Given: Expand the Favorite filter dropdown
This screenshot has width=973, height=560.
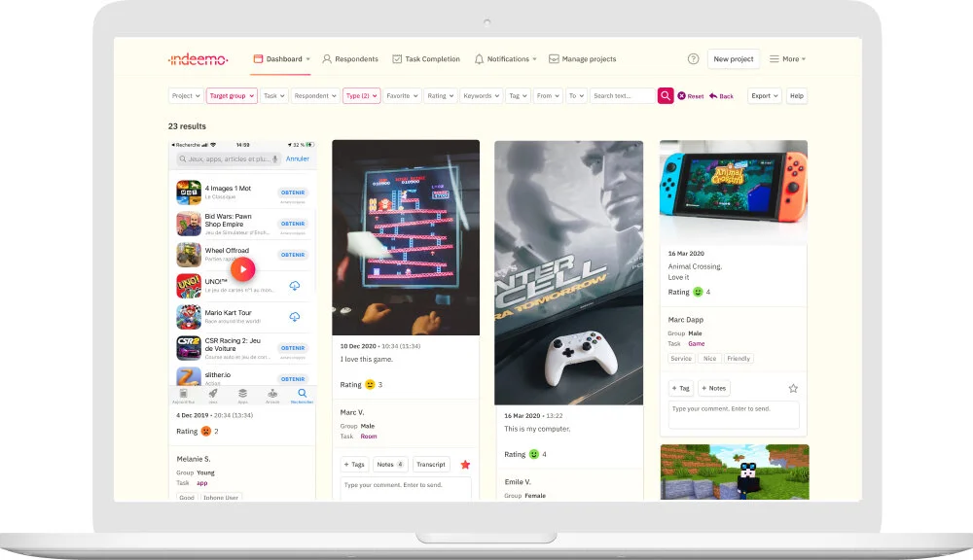Looking at the screenshot, I should [x=402, y=95].
